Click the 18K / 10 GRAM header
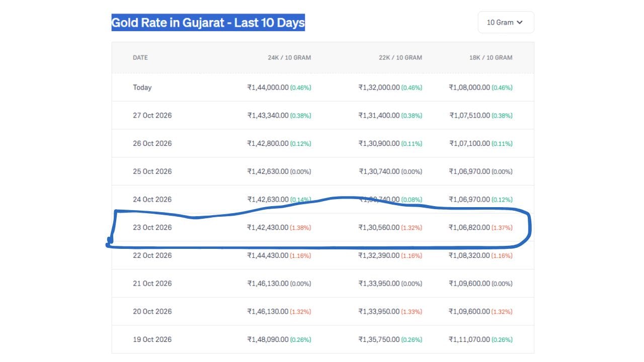Screen dimensions: 644x362 [491, 57]
